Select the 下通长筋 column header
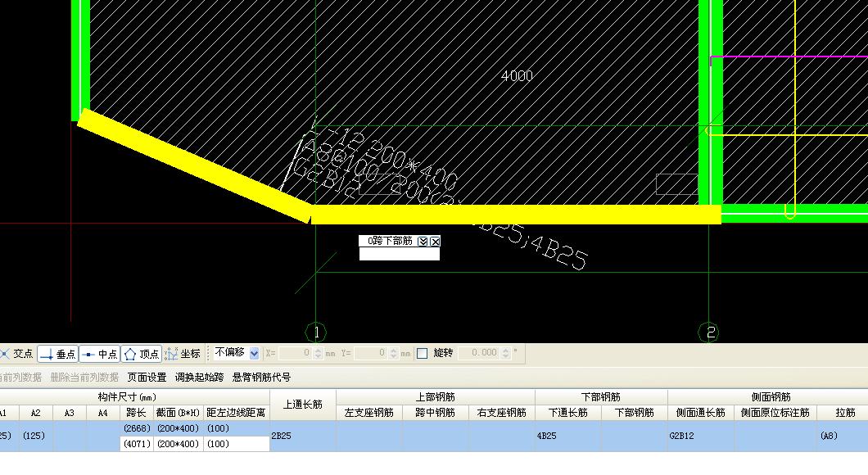The height and width of the screenshot is (475, 868). (x=568, y=413)
